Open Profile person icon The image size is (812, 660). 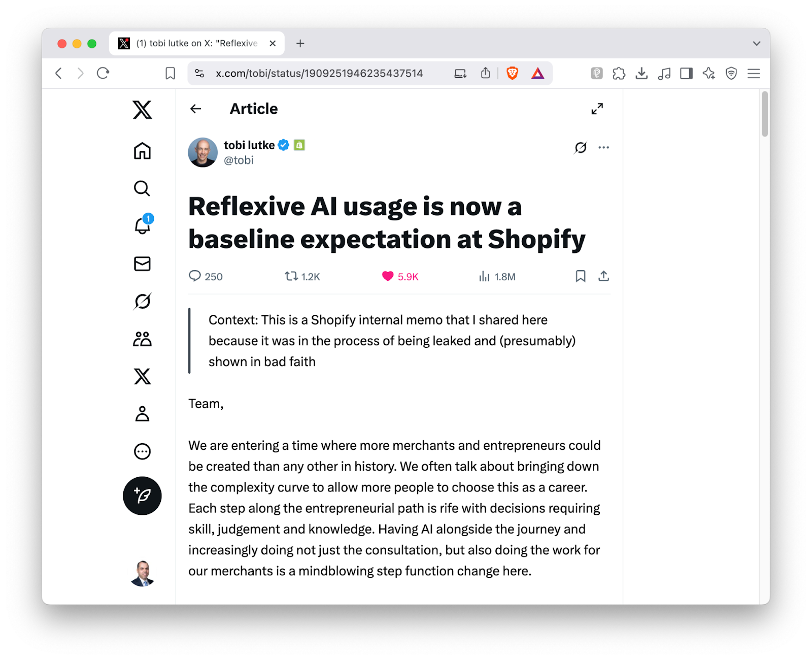(x=142, y=414)
